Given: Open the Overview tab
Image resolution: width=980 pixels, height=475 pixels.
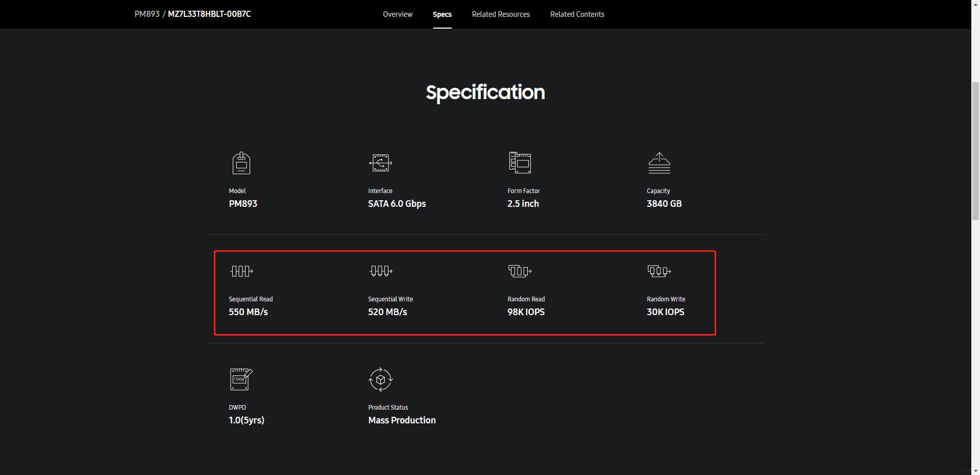Looking at the screenshot, I should (x=398, y=14).
